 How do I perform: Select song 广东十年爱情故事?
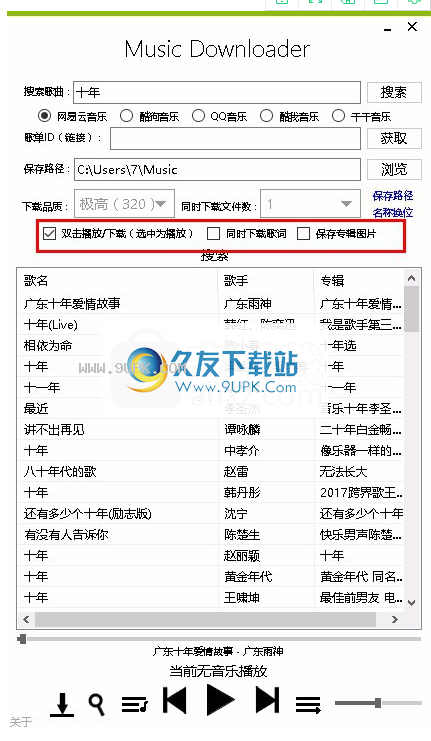(x=72, y=303)
